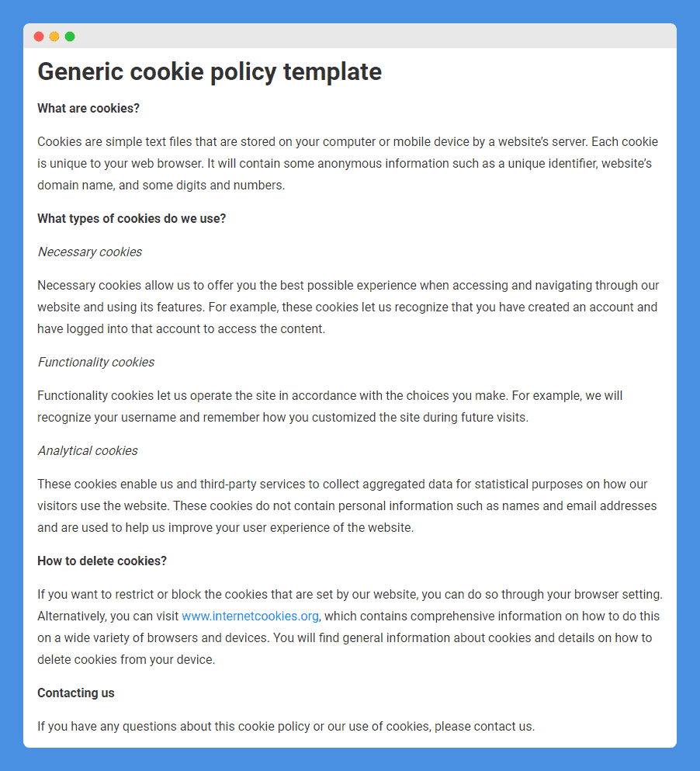
Task: Click the red close window dot
Action: coord(39,36)
